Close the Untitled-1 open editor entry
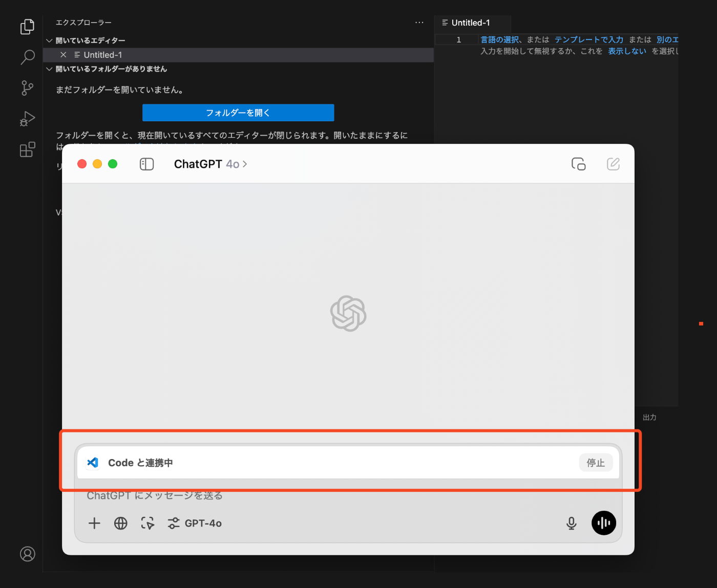This screenshot has width=717, height=588. coord(64,55)
